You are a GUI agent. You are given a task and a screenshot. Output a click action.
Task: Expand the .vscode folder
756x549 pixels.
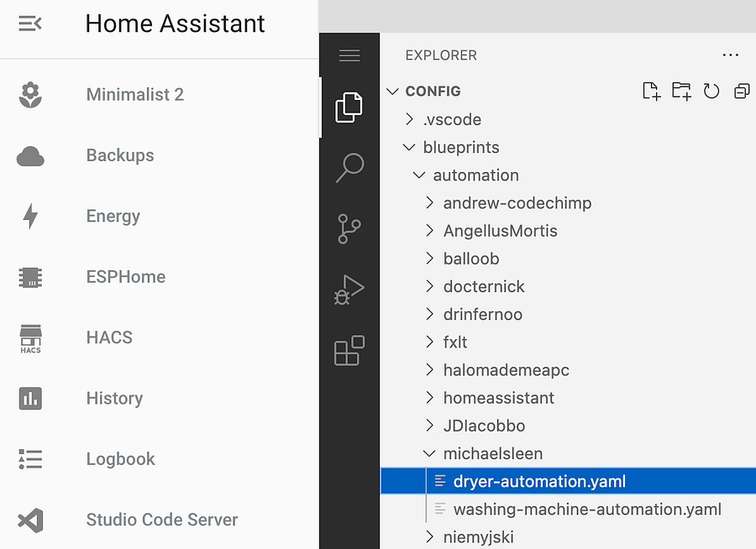pyautogui.click(x=409, y=119)
